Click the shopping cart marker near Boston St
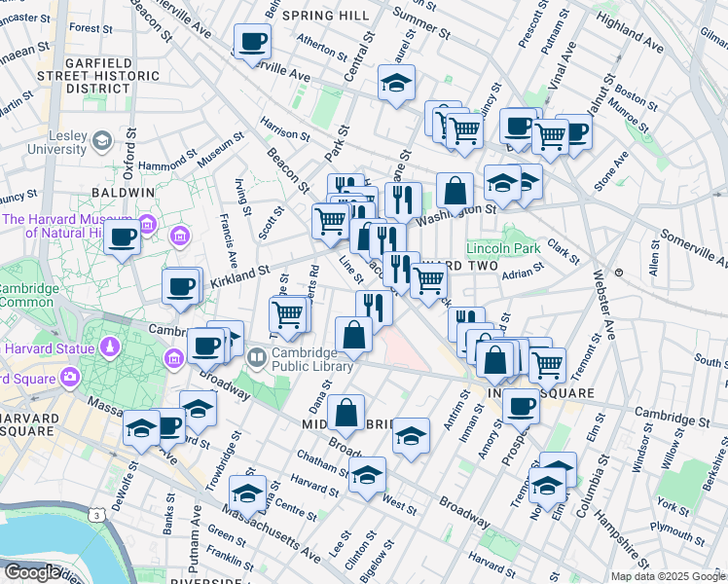 pos(550,138)
